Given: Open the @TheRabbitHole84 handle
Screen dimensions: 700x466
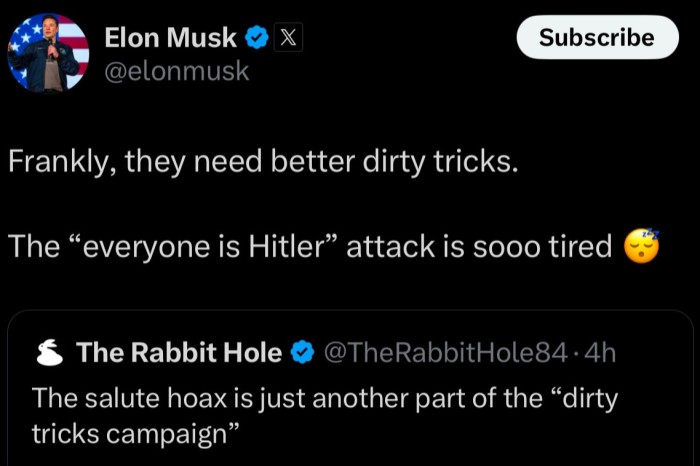Looking at the screenshot, I should pos(446,352).
